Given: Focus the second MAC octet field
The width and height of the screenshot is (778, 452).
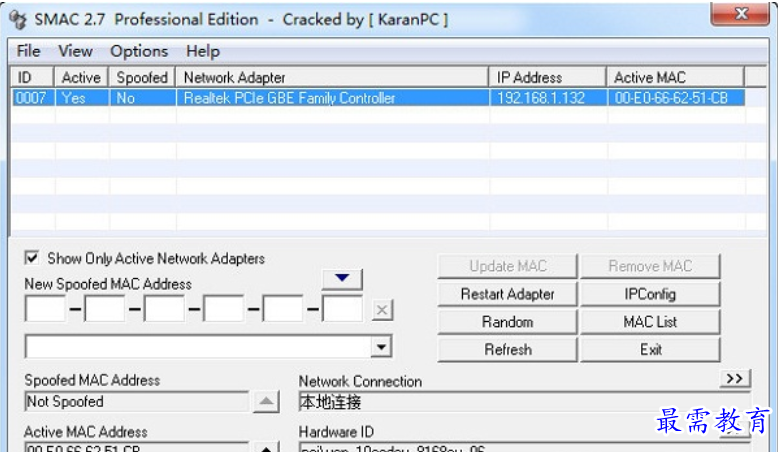Looking at the screenshot, I should (105, 309).
